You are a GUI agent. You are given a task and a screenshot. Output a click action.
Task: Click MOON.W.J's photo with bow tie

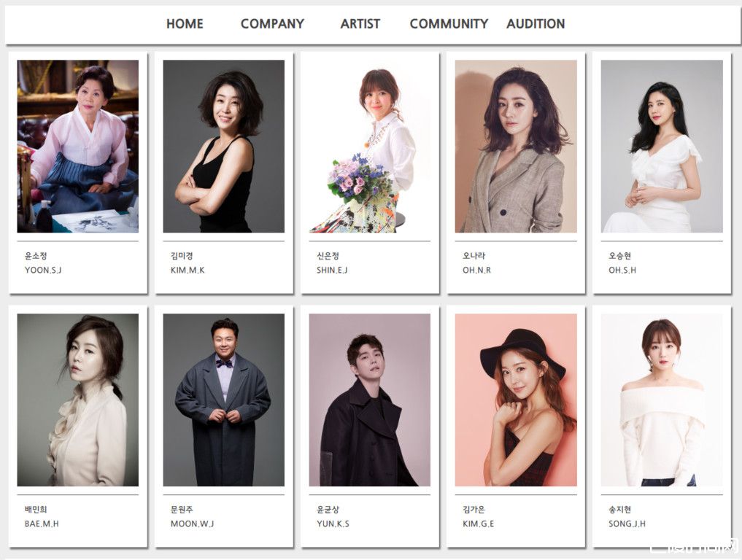(x=224, y=400)
